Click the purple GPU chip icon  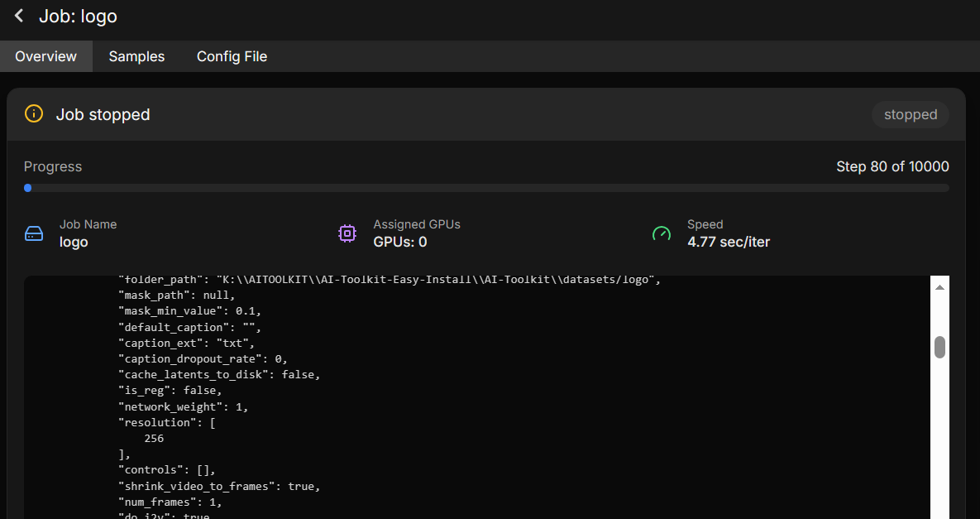[x=347, y=233]
